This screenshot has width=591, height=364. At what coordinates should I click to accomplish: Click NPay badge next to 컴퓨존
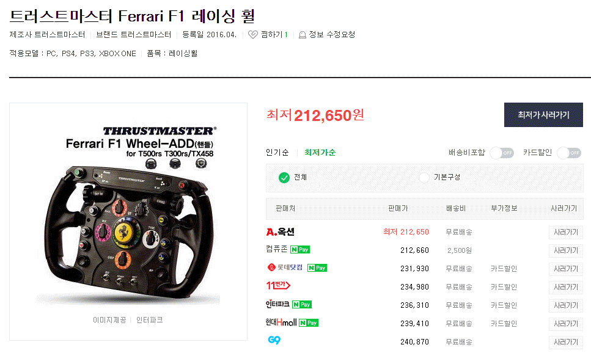click(x=300, y=249)
